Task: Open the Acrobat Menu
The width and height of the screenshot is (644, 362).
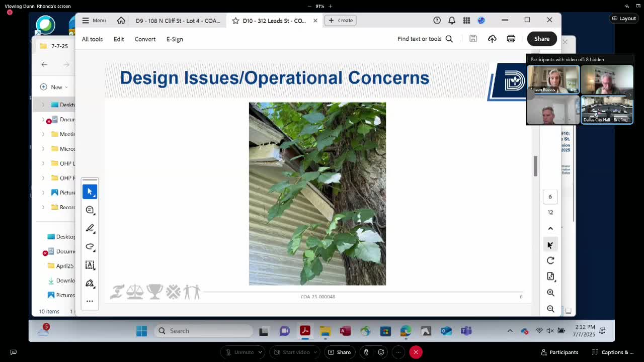Action: pyautogui.click(x=94, y=21)
